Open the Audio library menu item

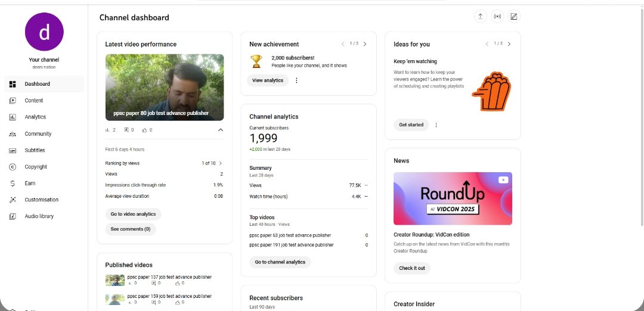point(44,216)
